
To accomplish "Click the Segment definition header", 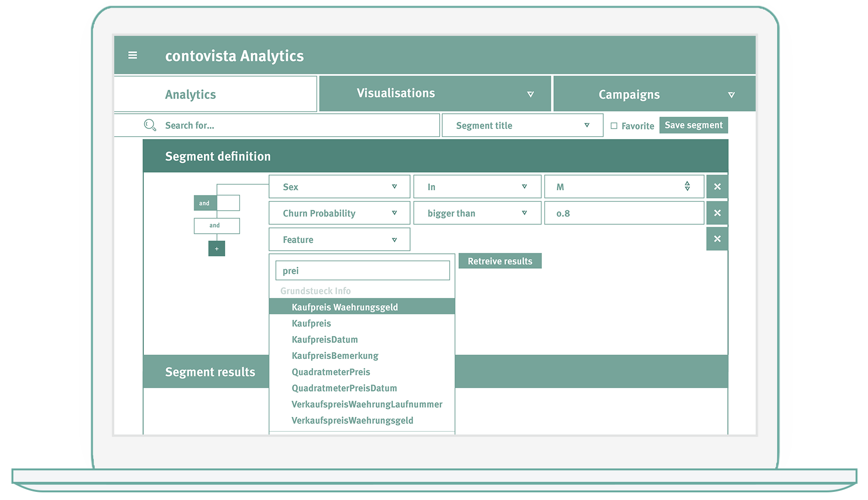I will click(x=435, y=156).
